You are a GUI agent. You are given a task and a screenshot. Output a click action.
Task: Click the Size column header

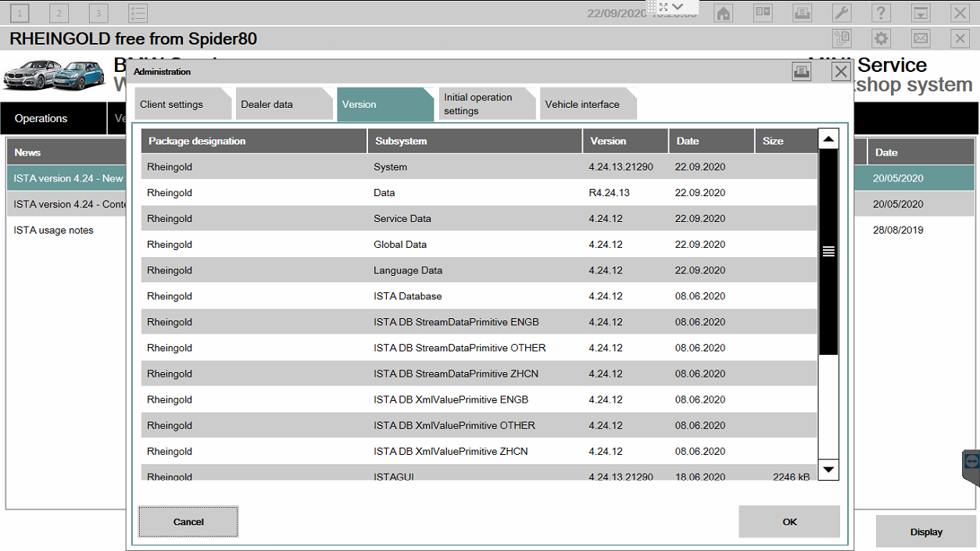coord(786,141)
